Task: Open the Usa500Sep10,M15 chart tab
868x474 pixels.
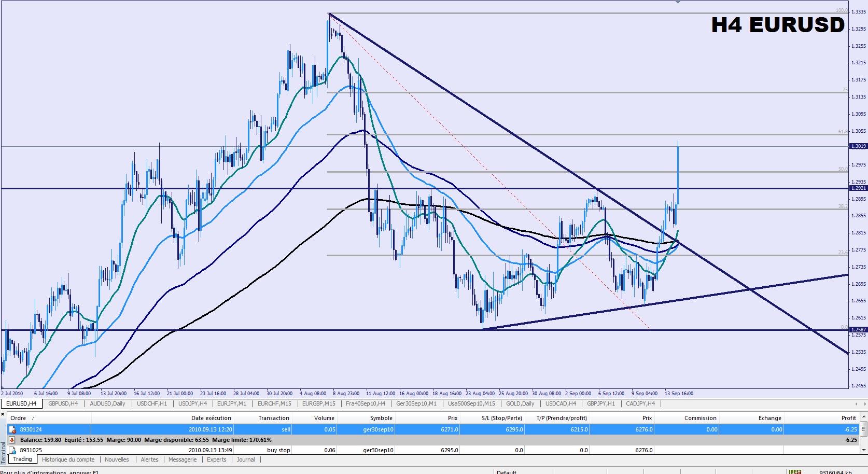Action: click(471, 403)
